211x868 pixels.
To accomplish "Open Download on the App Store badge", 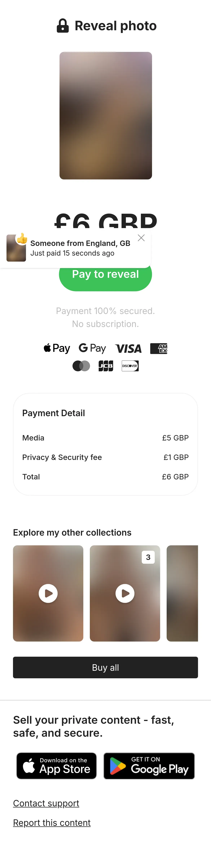I will [x=57, y=765].
